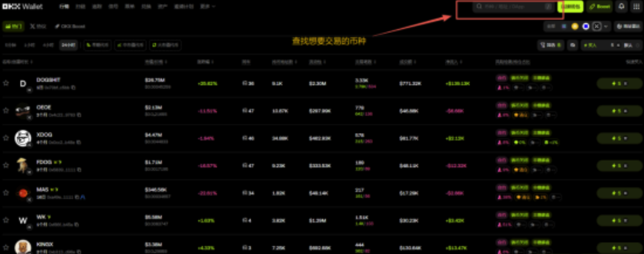644x254 pixels.
Task: Click the green connect wallet button
Action: pyautogui.click(x=569, y=6)
